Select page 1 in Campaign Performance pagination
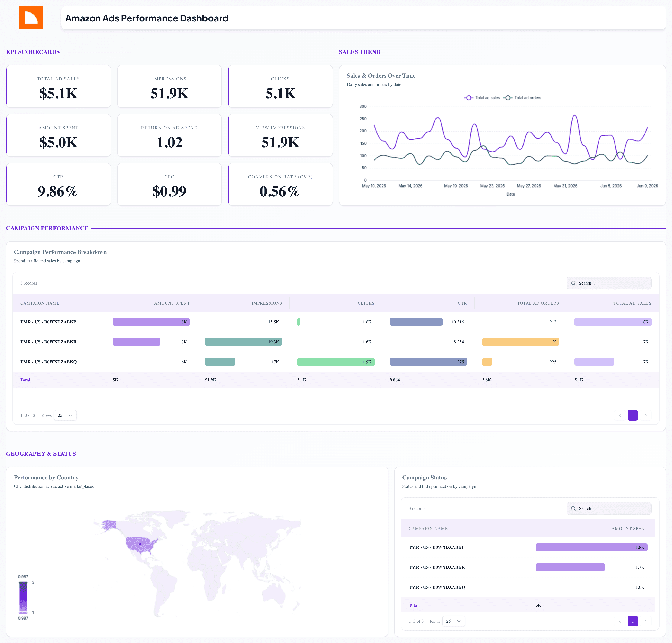Viewport: 672px width, 643px height. coord(633,415)
